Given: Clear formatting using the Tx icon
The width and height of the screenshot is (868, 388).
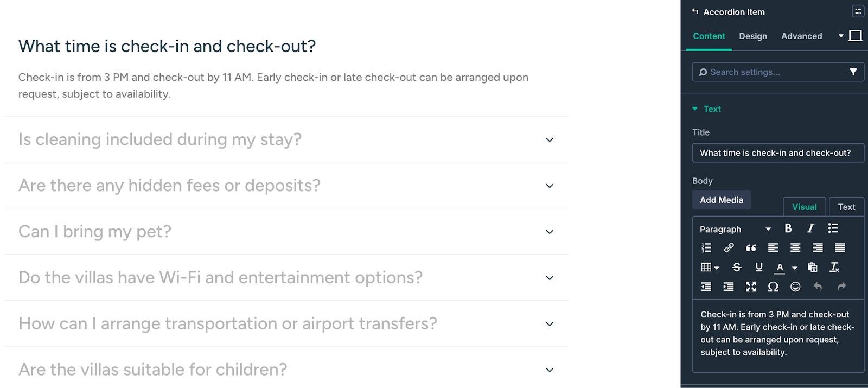Looking at the screenshot, I should coord(835,268).
